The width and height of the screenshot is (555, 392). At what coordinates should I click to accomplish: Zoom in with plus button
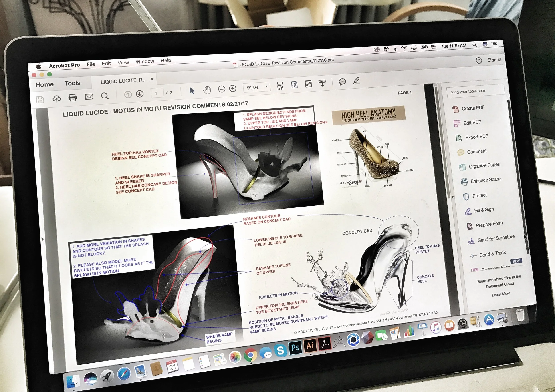coord(232,89)
